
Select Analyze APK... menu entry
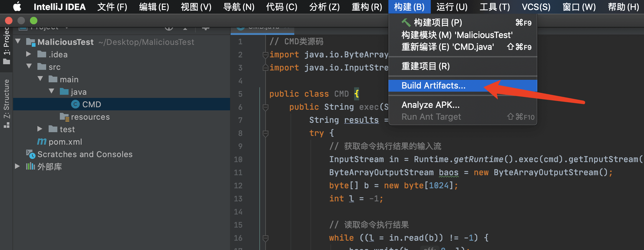[463, 105]
